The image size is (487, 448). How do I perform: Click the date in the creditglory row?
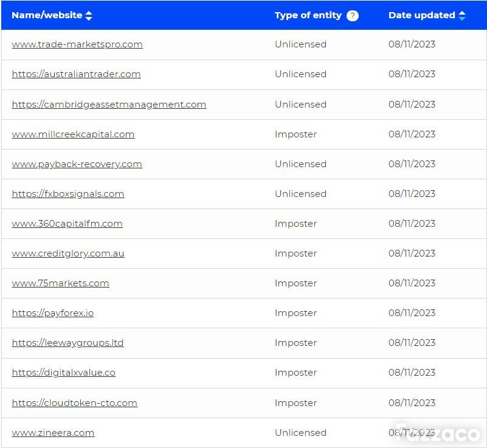412,253
